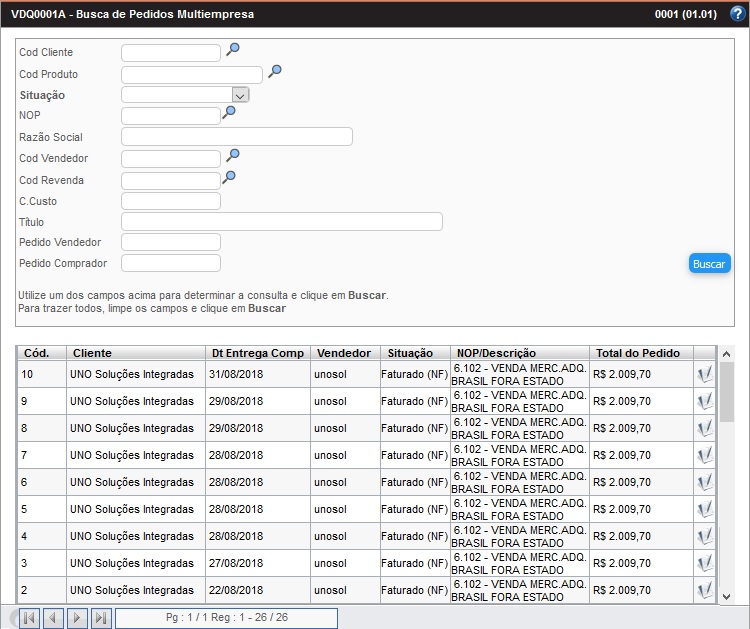
Task: Click Cod Revenda lookup magnifier
Action: pos(228,177)
